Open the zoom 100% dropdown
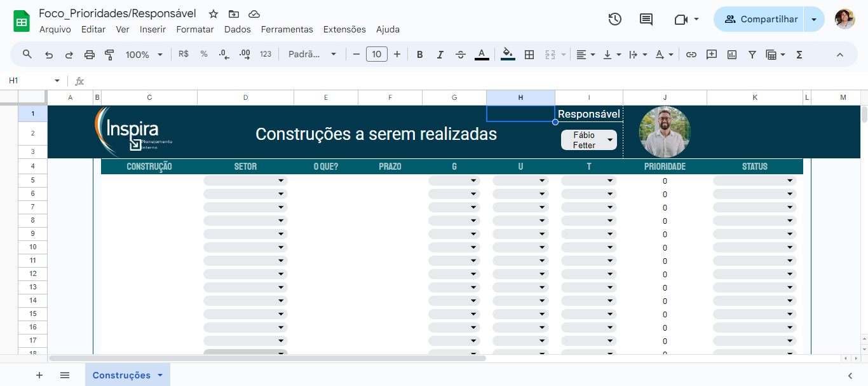 pyautogui.click(x=144, y=55)
